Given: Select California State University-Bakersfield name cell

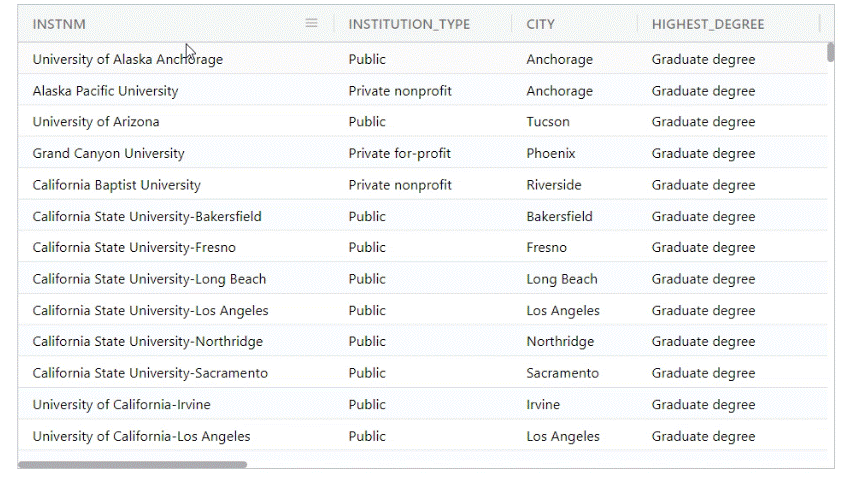Looking at the screenshot, I should 147,217.
